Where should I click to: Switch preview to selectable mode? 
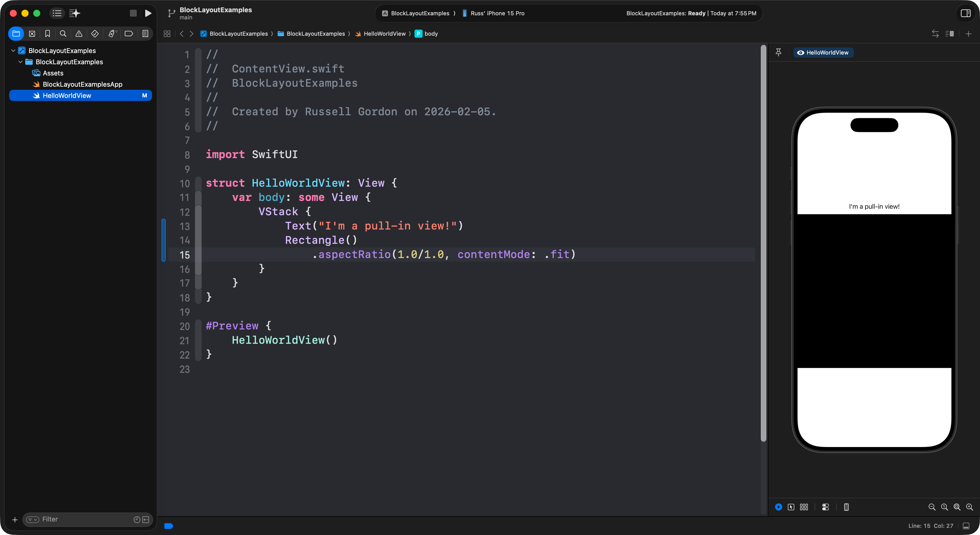791,507
